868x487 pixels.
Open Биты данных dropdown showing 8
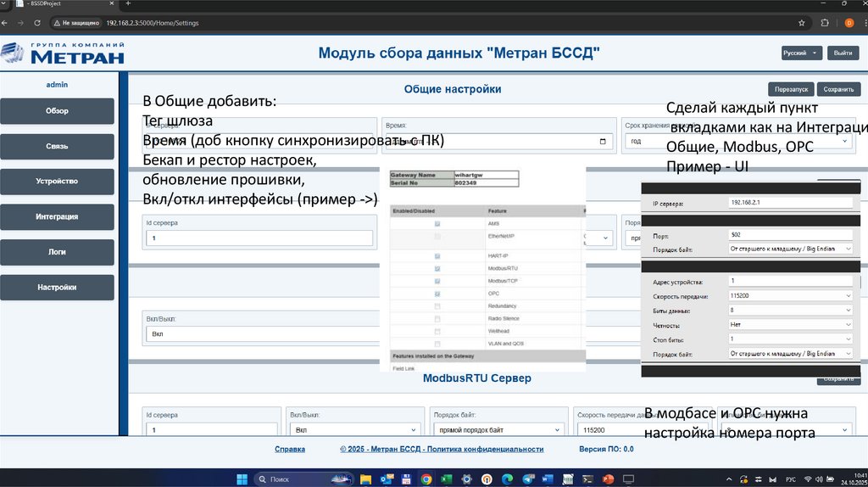tap(790, 311)
